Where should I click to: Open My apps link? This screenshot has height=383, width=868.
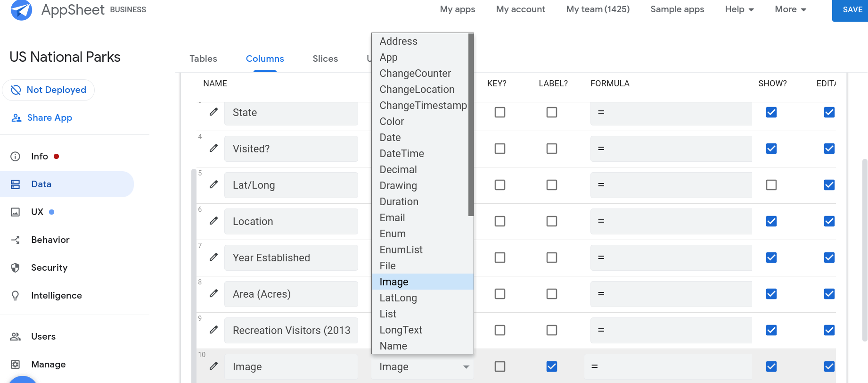457,9
